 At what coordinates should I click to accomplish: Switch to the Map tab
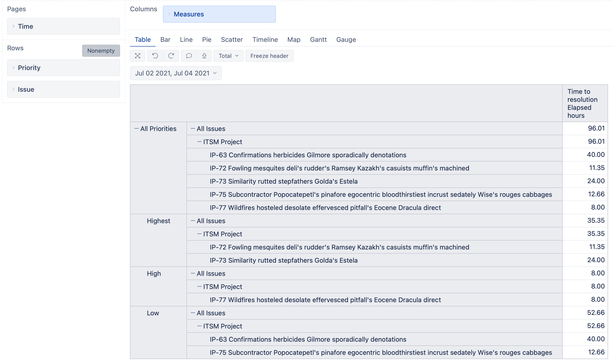(x=294, y=40)
